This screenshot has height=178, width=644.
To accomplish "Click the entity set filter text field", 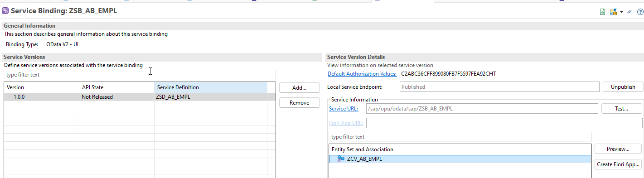I will (x=460, y=136).
